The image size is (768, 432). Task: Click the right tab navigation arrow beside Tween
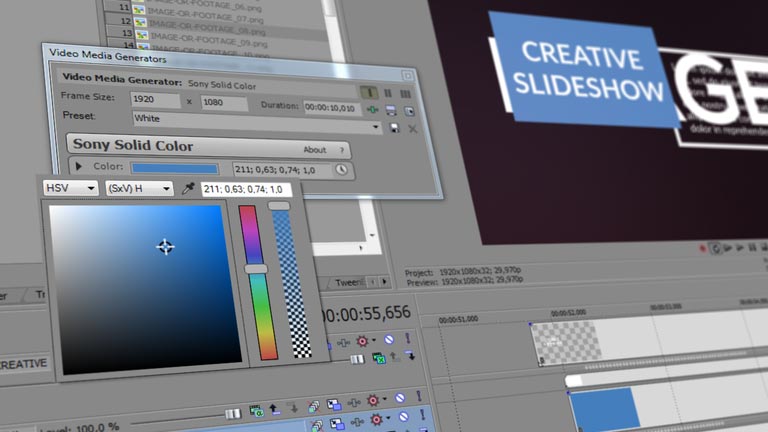click(385, 281)
